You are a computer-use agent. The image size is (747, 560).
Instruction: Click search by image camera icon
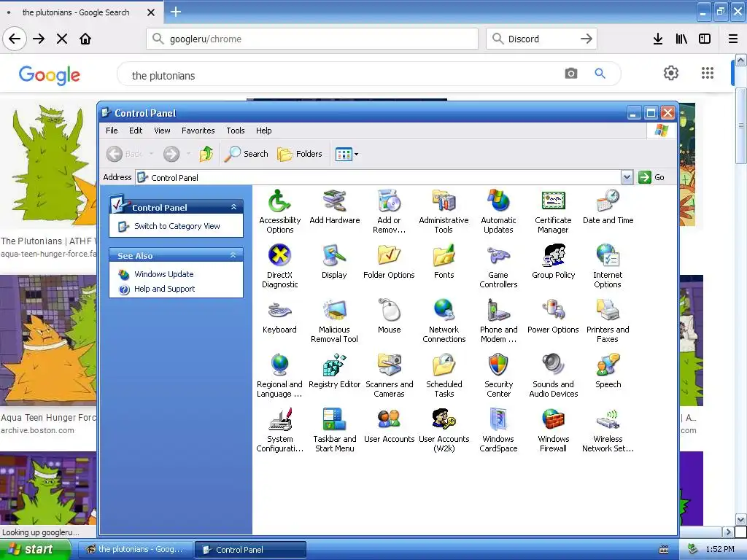pos(570,74)
